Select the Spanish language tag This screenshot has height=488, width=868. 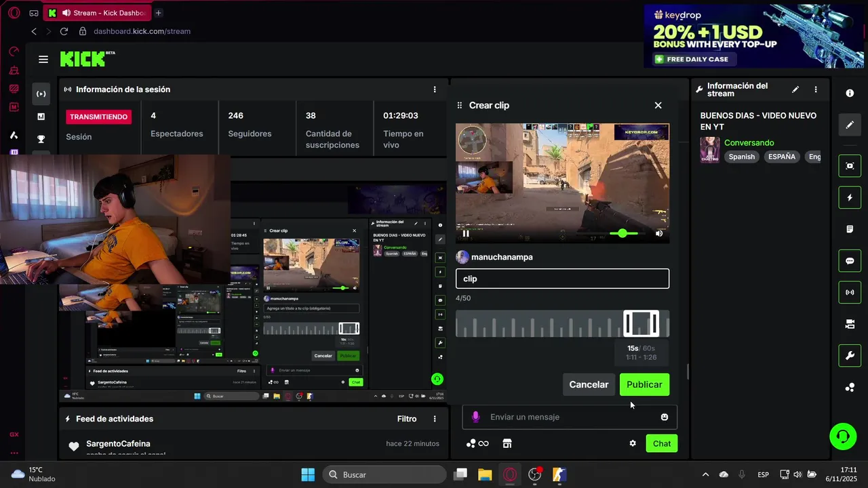[742, 157]
